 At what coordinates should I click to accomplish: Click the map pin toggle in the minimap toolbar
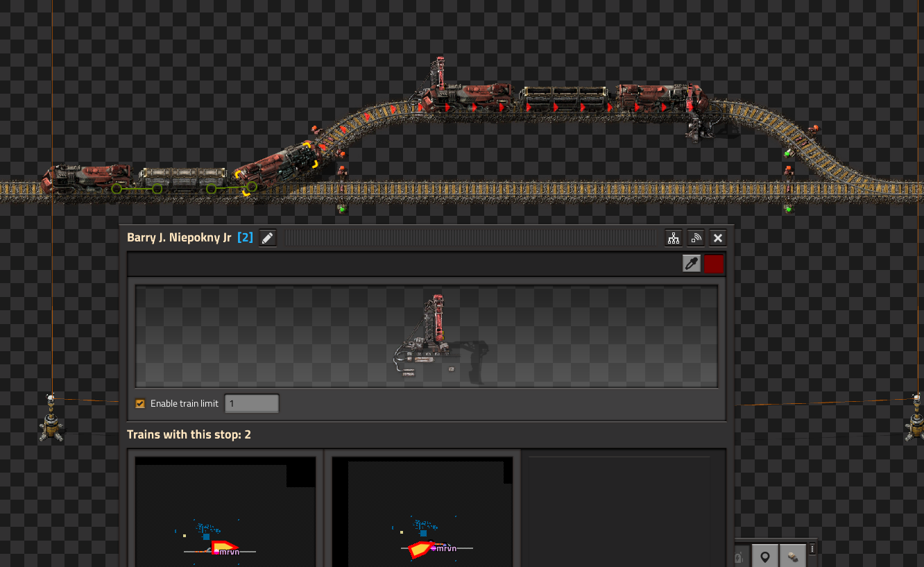[x=765, y=557]
